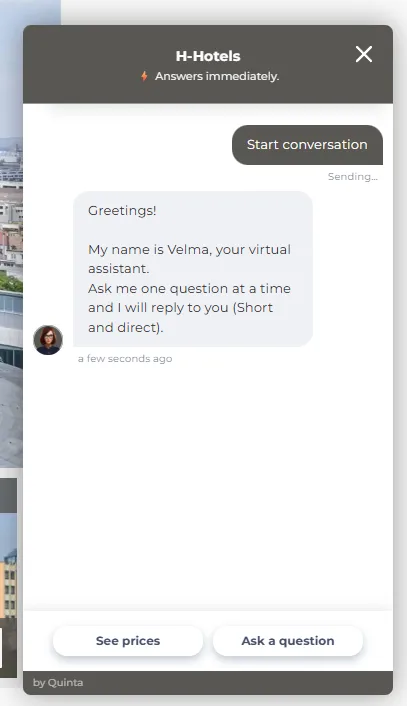This screenshot has width=407, height=707.
Task: Close the H-Hotels chat window
Action: coord(364,55)
